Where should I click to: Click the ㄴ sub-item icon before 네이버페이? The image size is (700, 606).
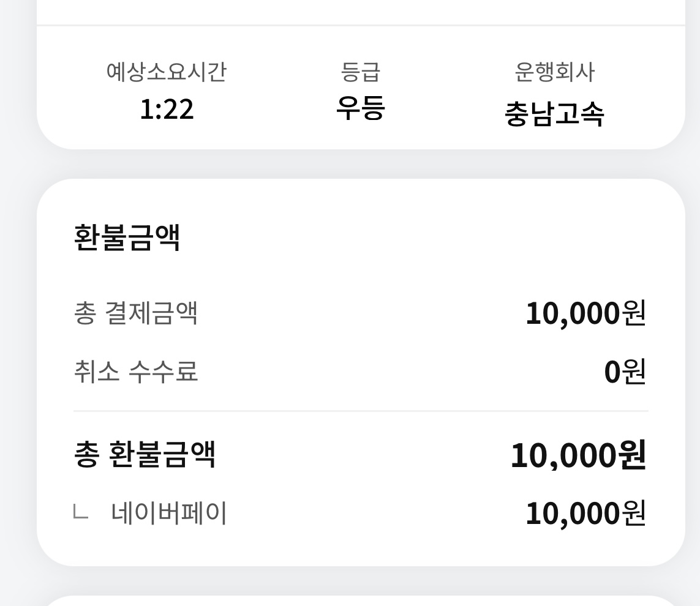point(80,512)
